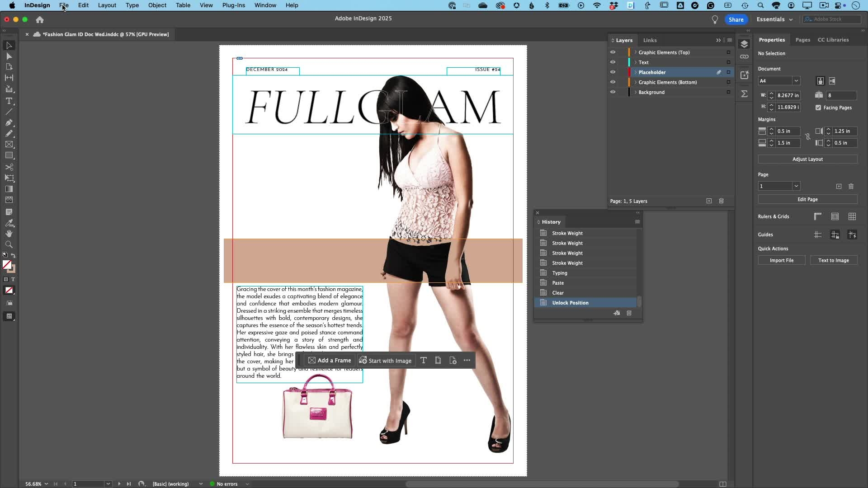
Task: Expand the Placeholder layer
Action: 635,72
